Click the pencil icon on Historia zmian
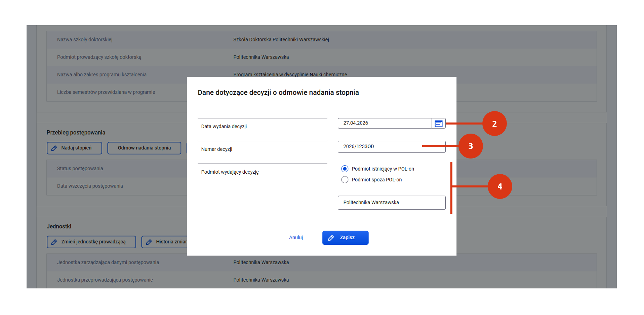The width and height of the screenshot is (644, 315). [149, 242]
